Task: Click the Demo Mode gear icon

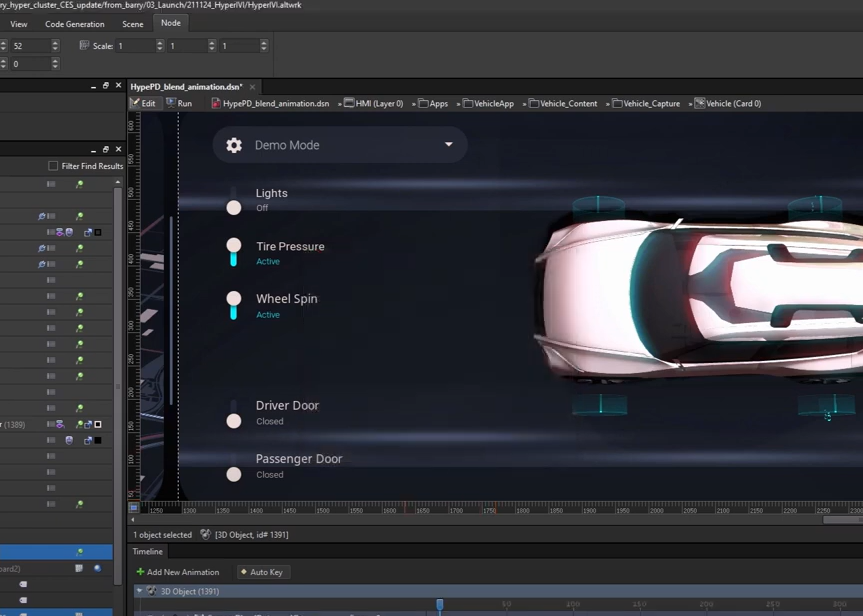Action: pyautogui.click(x=234, y=145)
